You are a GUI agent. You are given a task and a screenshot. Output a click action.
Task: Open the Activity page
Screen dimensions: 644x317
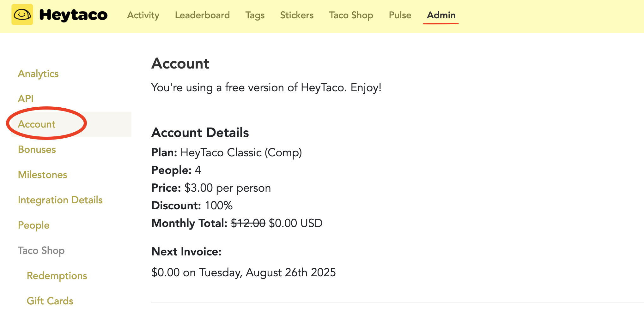click(x=143, y=15)
